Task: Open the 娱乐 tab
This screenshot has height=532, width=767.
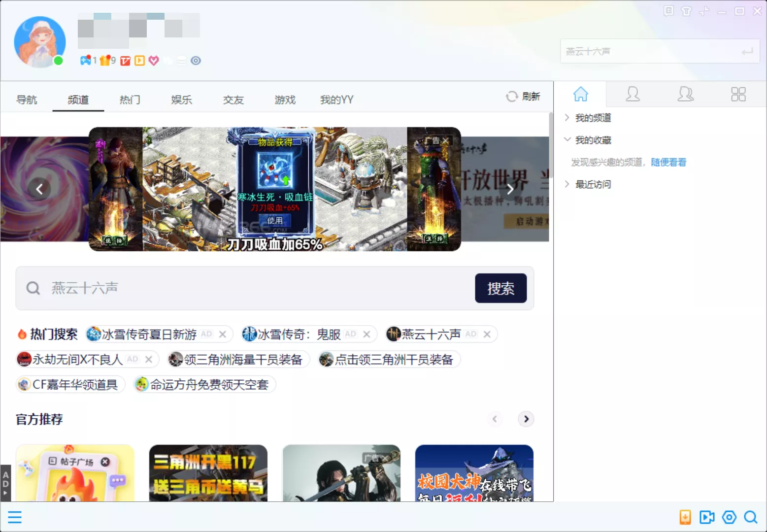Action: [x=182, y=100]
